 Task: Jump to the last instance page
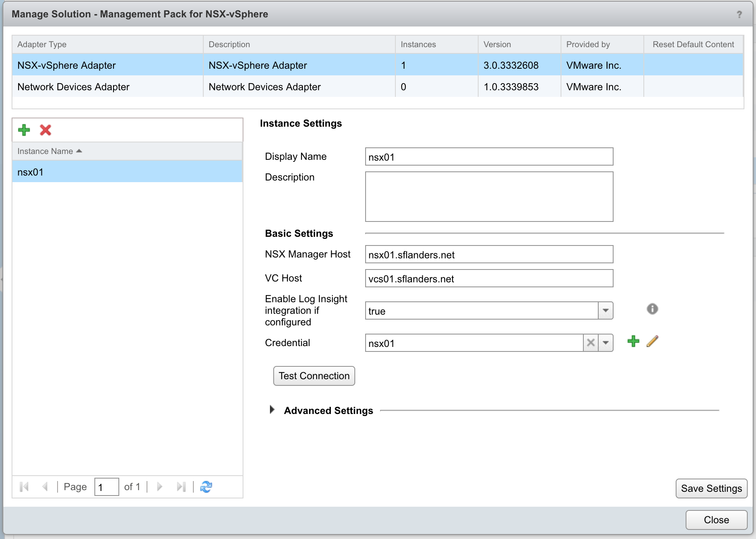(x=181, y=487)
